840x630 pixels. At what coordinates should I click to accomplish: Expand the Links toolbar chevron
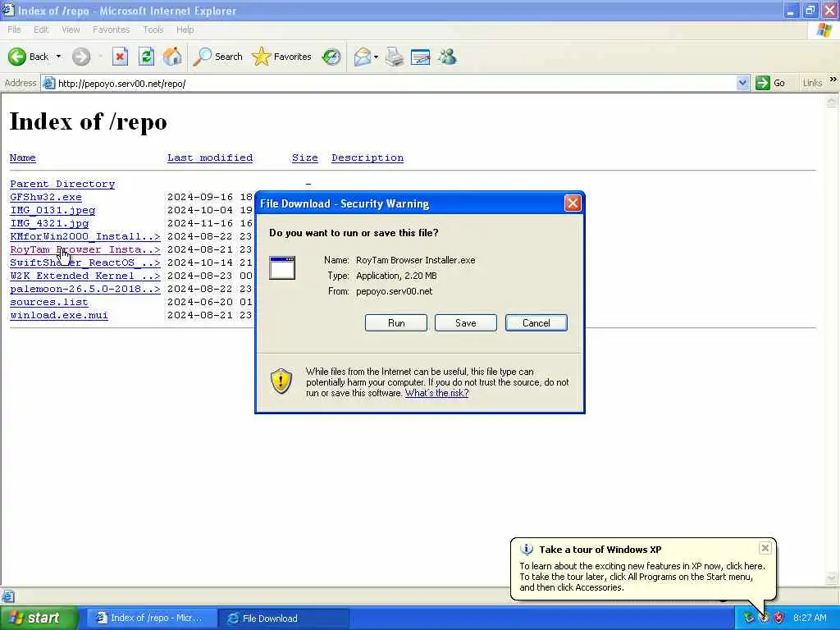click(833, 80)
